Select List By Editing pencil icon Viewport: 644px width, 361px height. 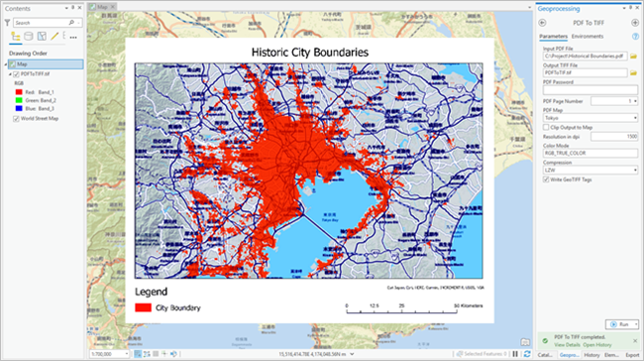click(x=54, y=37)
